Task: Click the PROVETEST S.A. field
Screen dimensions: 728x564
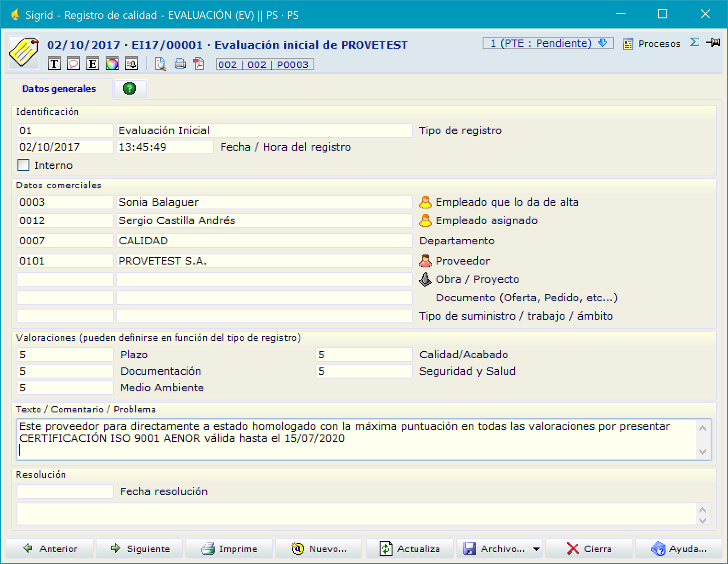Action: [x=264, y=261]
